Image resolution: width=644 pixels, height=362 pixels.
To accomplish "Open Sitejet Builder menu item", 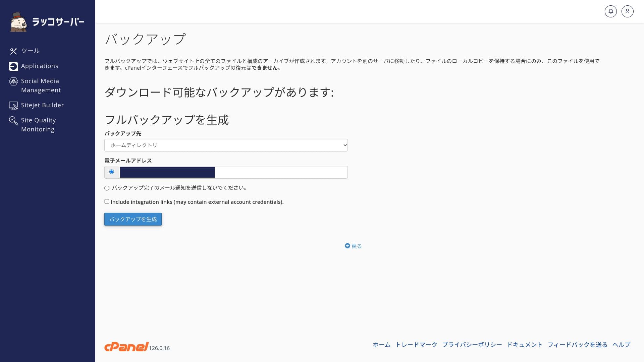I will pyautogui.click(x=42, y=105).
